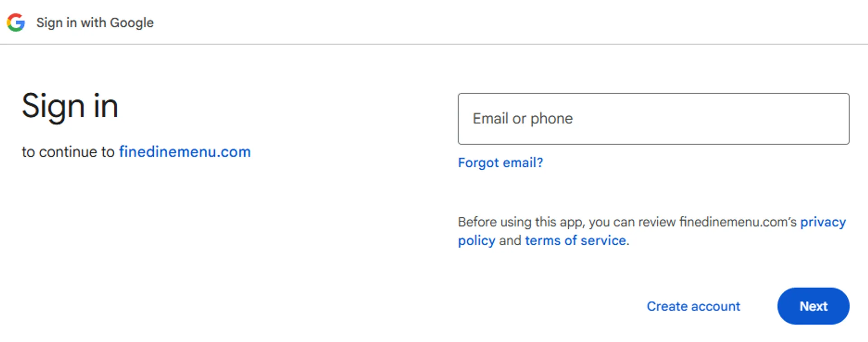Open the Create account option
Screen dimensions: 868x342
(x=693, y=306)
